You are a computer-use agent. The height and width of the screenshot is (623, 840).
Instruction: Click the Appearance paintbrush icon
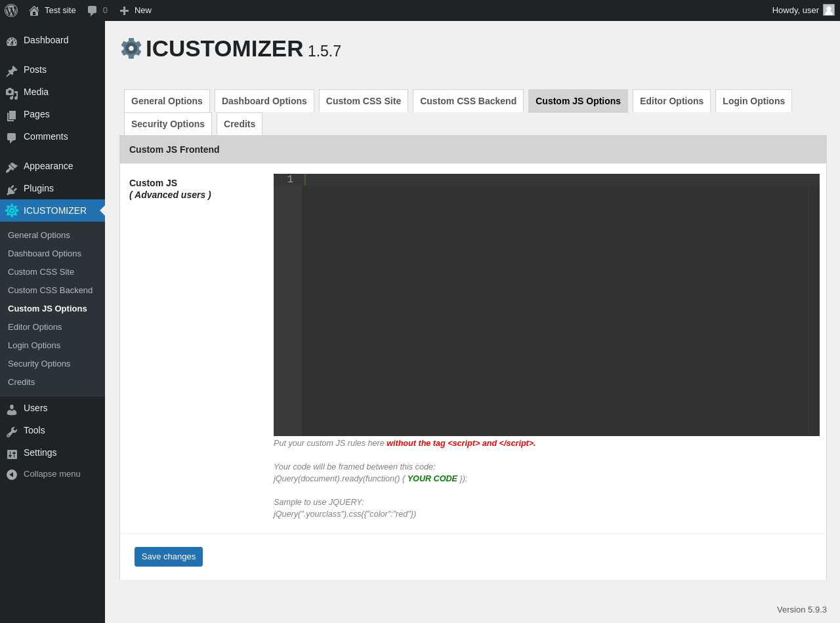click(x=12, y=167)
